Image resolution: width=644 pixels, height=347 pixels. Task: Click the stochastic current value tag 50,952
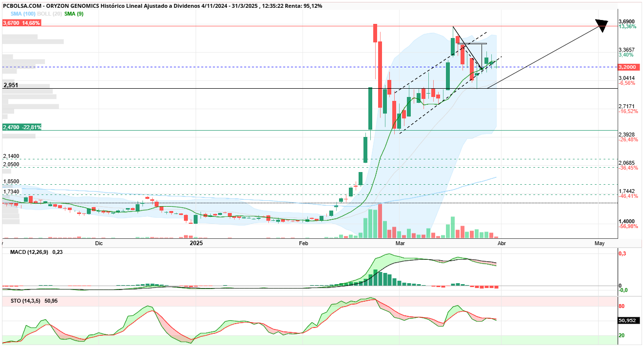tap(629, 321)
